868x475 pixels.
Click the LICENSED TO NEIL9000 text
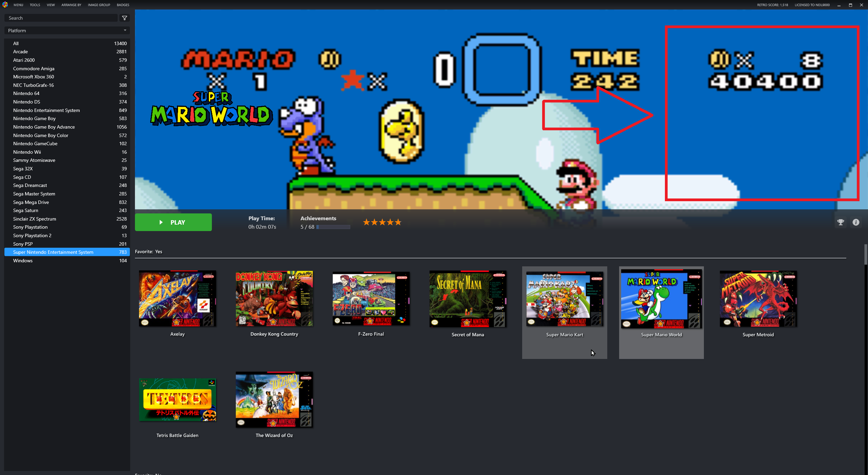pos(812,5)
